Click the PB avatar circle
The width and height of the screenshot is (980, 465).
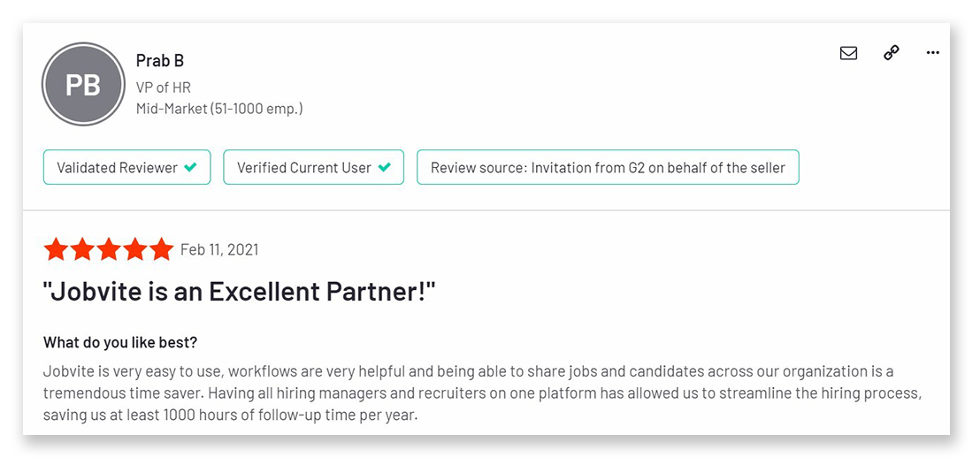coord(83,84)
